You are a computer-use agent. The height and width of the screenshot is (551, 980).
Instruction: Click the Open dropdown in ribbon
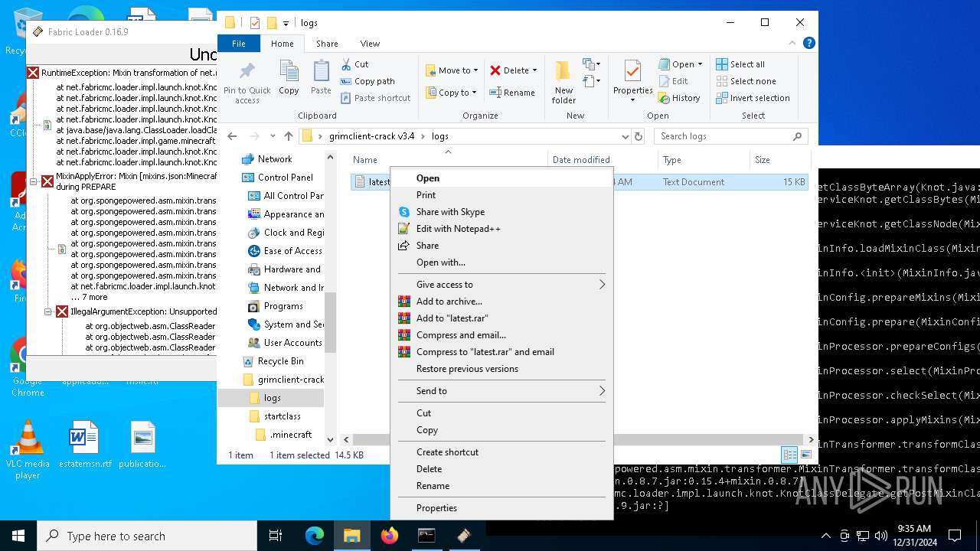click(x=681, y=64)
